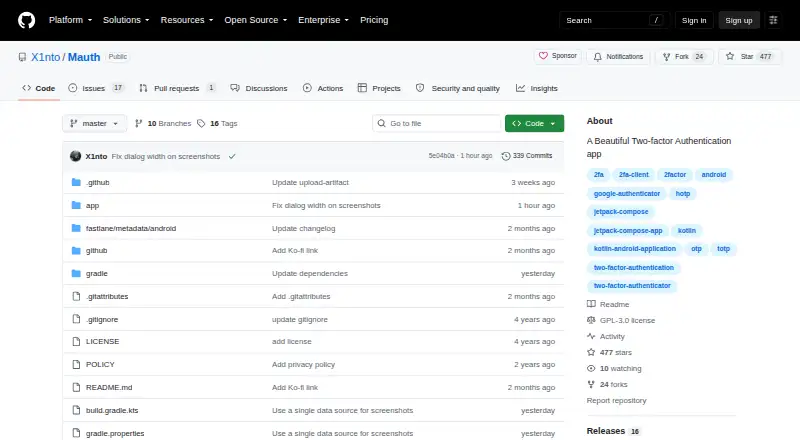Open the Mauth repository name link
The image size is (800, 440).
pos(84,57)
